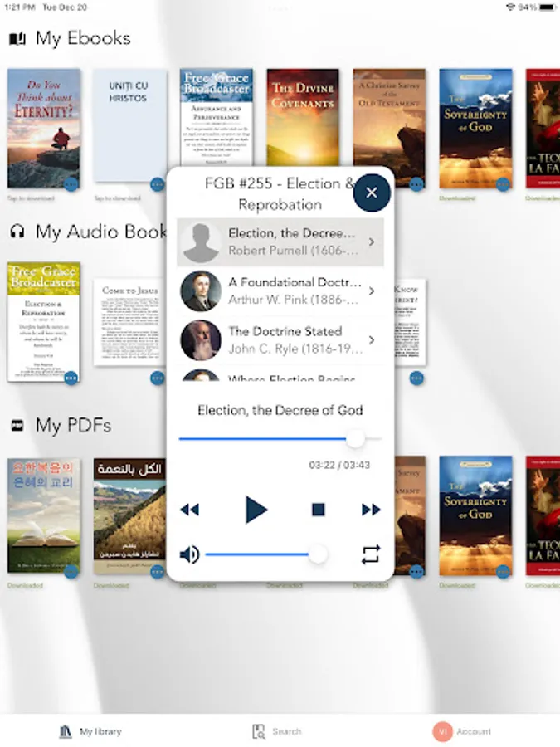The width and height of the screenshot is (560, 747).
Task: Open more options on Sovereignty of God PDF
Action: tap(503, 571)
